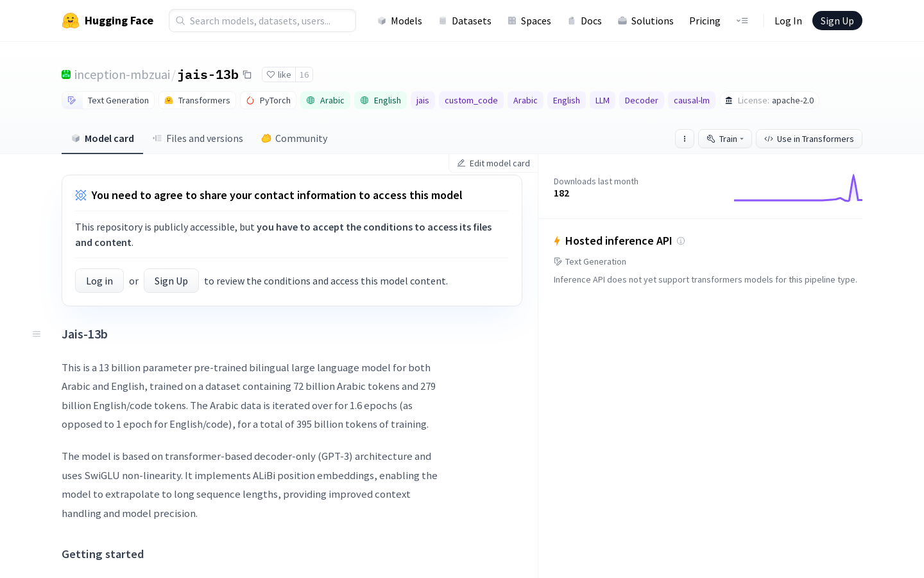
Task: Click the 16 likes count
Action: point(304,74)
